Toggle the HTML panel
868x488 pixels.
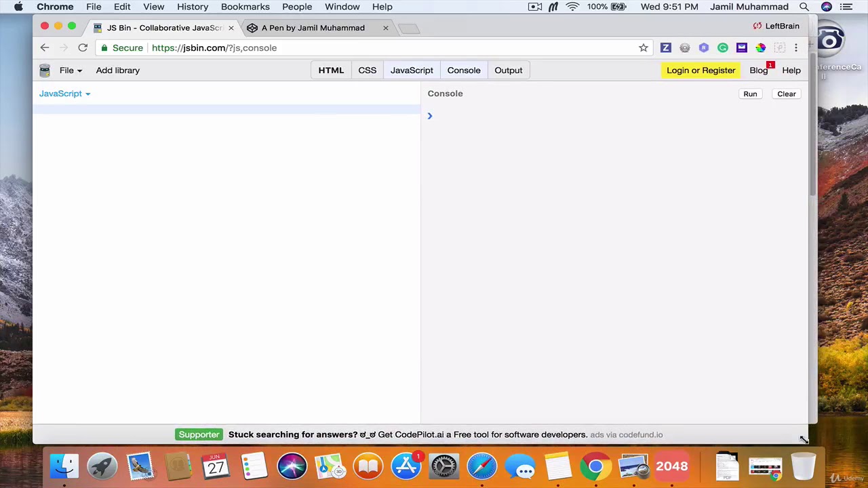tap(331, 70)
